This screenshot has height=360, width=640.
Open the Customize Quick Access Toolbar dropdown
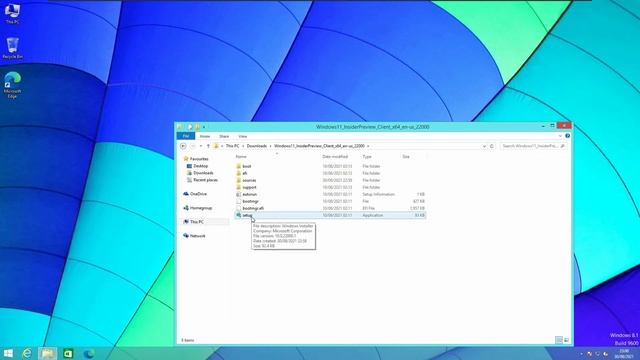coord(204,127)
